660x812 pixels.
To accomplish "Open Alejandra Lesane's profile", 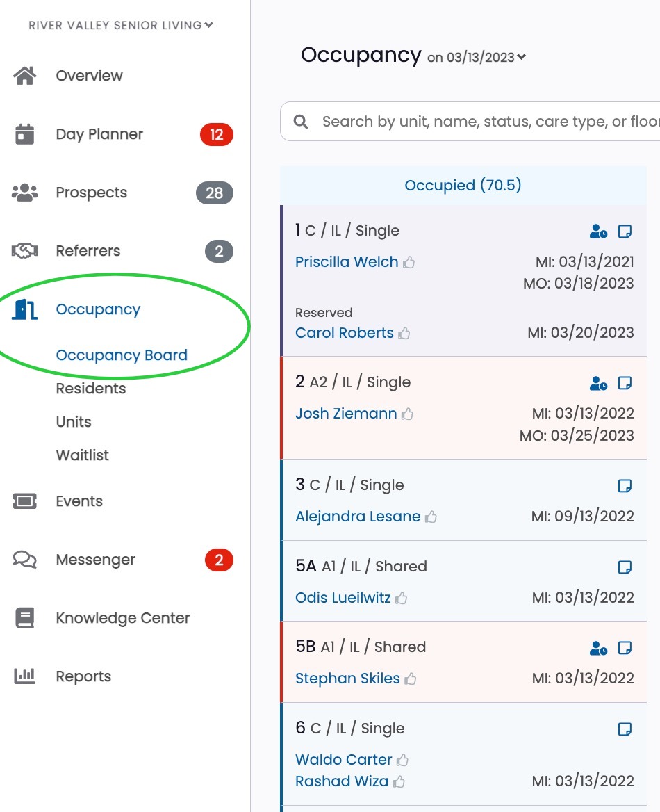I will click(x=358, y=517).
